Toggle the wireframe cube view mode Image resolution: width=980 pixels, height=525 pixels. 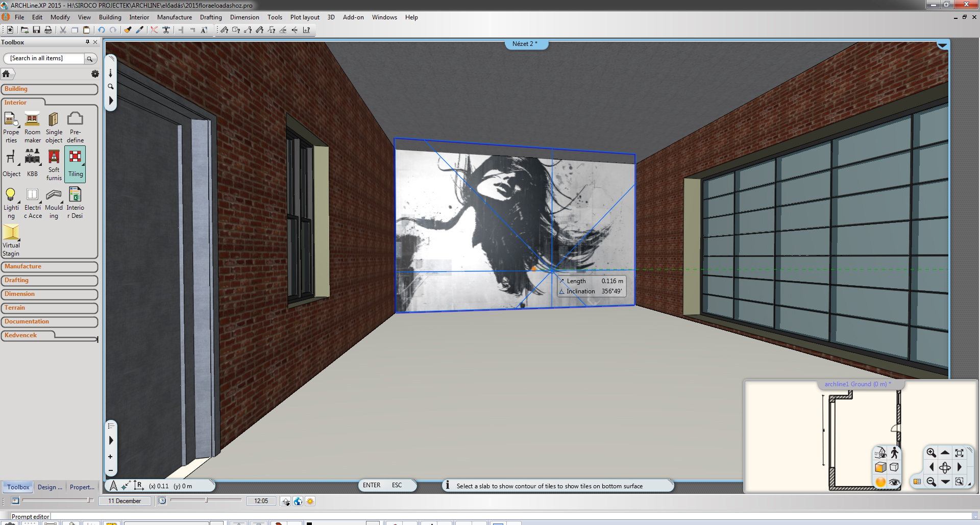tap(894, 467)
